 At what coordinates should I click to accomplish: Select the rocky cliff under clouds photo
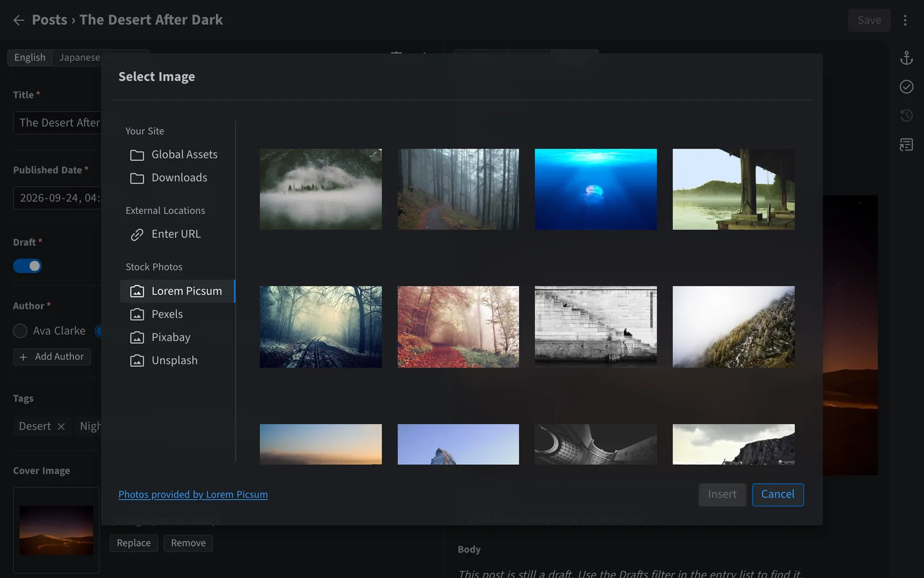coord(733,444)
